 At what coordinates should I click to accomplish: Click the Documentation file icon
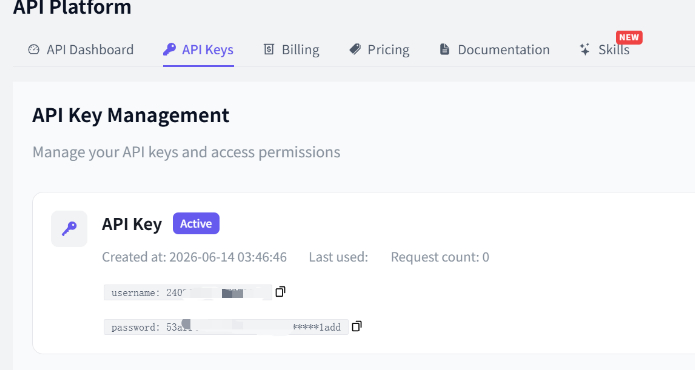(444, 49)
